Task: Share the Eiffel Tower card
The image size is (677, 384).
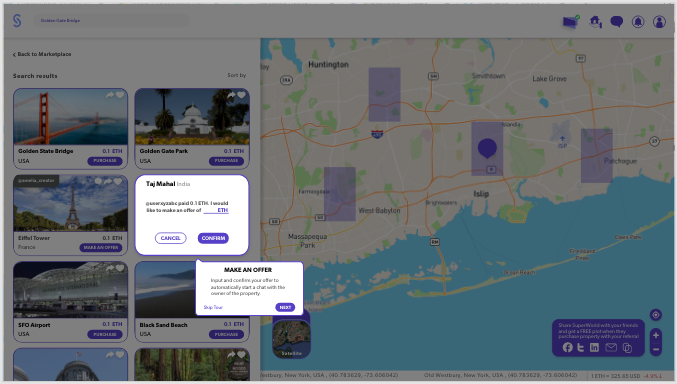Action: [108, 181]
